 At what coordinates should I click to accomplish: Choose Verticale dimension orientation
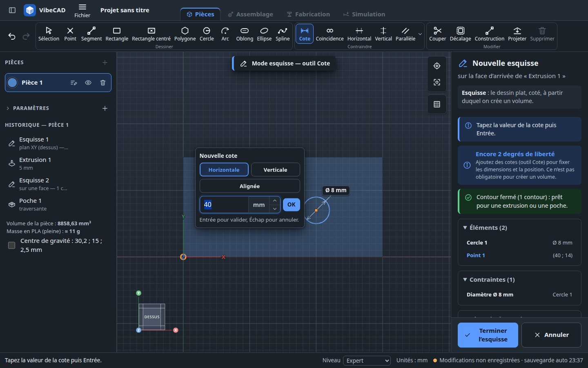click(x=275, y=170)
